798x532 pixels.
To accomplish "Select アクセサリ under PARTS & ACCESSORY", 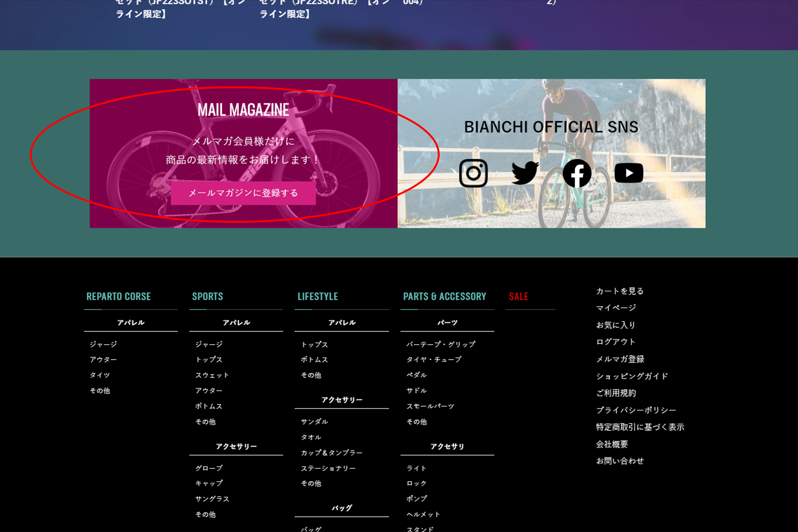I will (447, 446).
